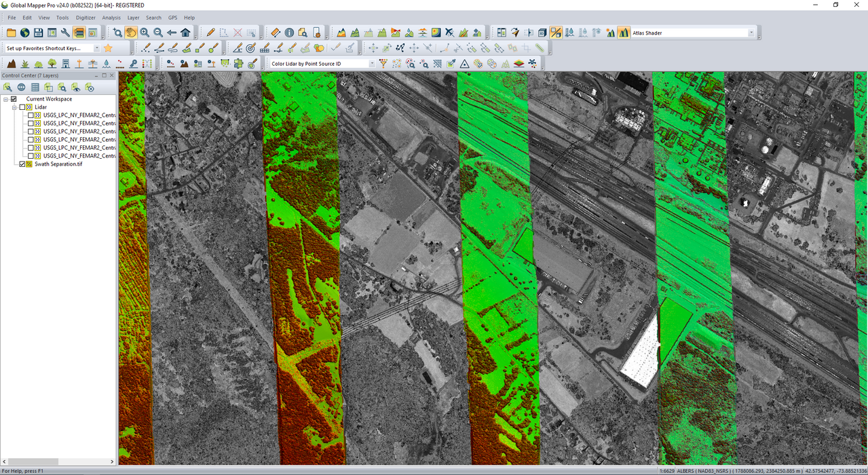
Task: Click the Save Workspace floppy disk icon
Action: coord(38,33)
